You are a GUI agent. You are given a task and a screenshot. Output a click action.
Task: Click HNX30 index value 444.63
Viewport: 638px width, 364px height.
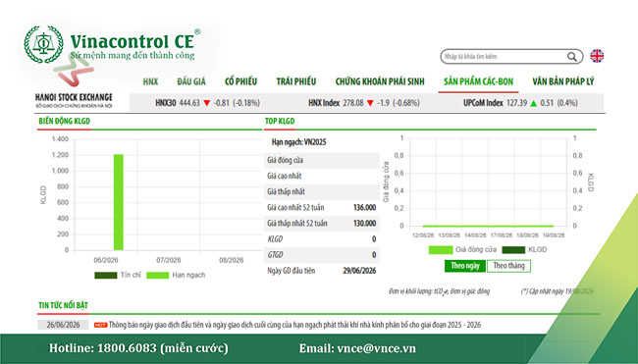[189, 103]
